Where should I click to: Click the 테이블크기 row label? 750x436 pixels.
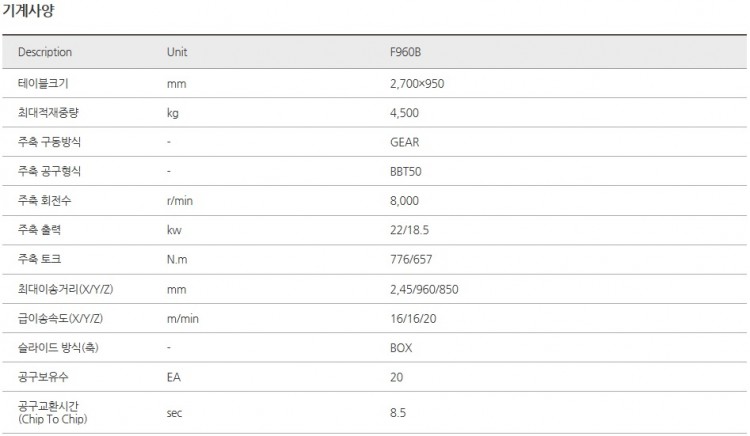click(x=43, y=83)
